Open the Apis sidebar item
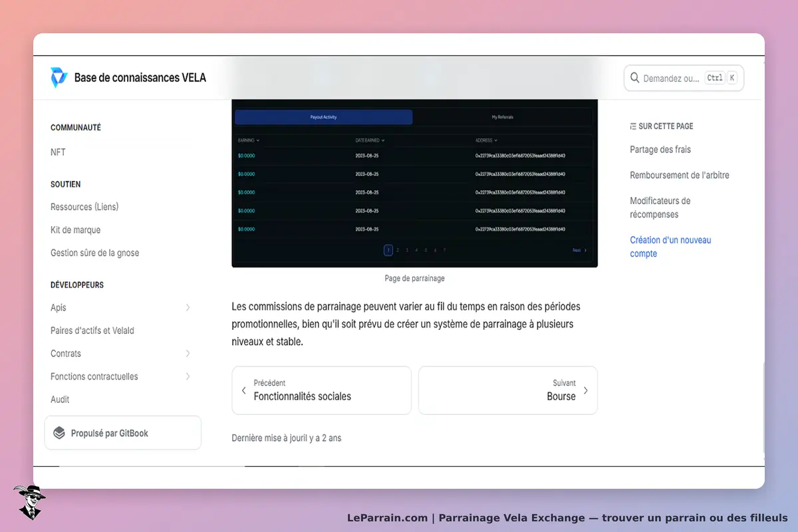The image size is (798, 532). [x=59, y=308]
